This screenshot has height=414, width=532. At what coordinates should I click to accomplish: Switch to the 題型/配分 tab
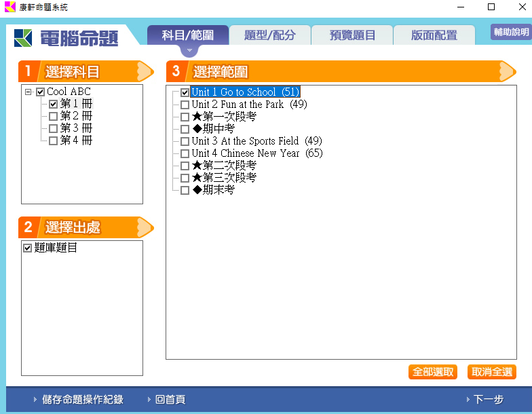tap(269, 35)
